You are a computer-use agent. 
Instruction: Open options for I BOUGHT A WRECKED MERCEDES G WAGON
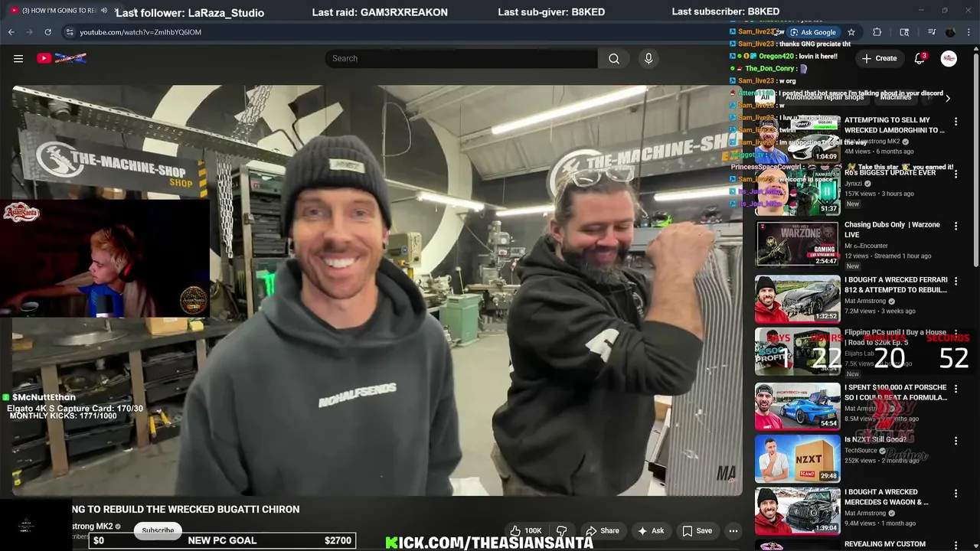point(955,494)
